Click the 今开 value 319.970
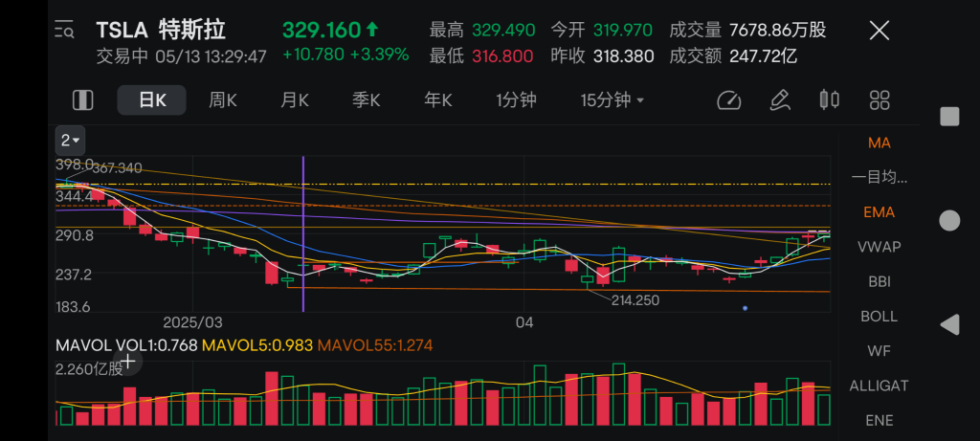 622,30
